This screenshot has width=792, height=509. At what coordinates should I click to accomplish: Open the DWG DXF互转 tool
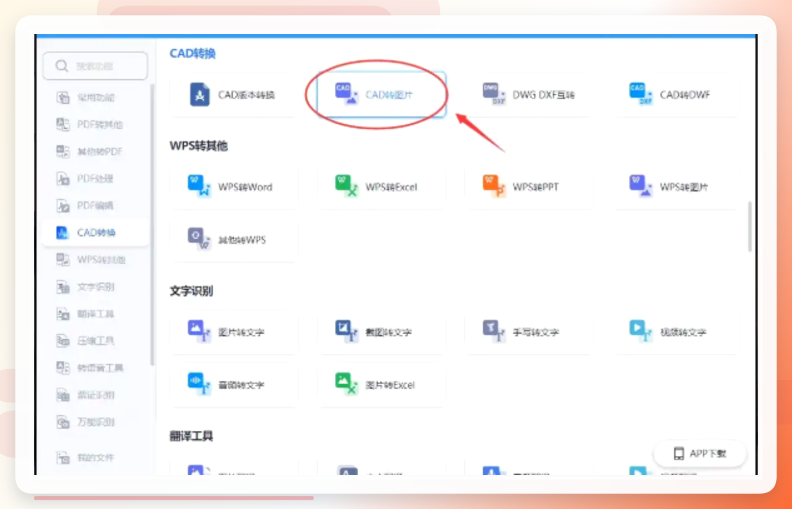pyautogui.click(x=528, y=94)
